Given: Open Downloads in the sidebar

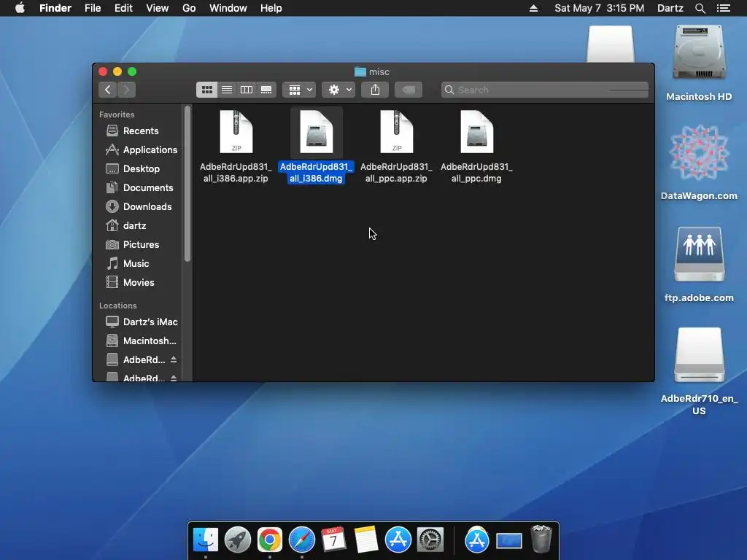Looking at the screenshot, I should 139,206.
